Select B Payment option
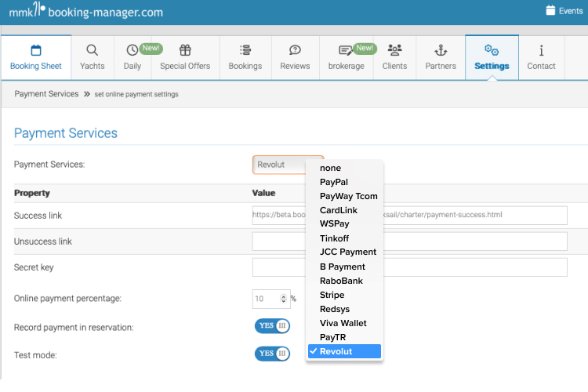This screenshot has width=588, height=392. point(344,267)
